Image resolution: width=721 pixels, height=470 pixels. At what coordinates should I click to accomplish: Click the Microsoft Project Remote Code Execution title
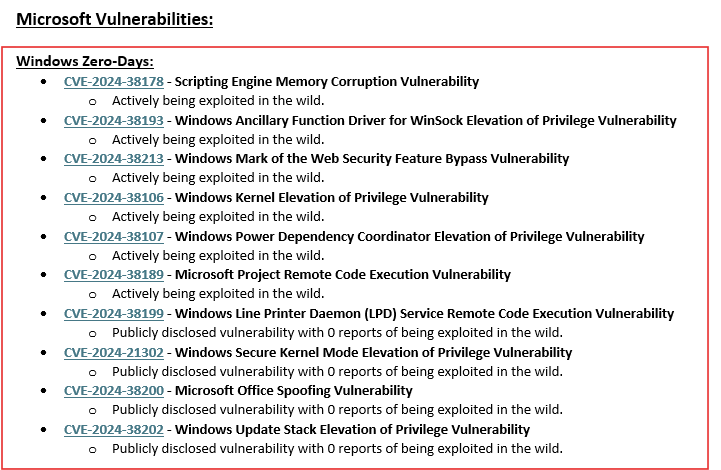pyautogui.click(x=343, y=275)
